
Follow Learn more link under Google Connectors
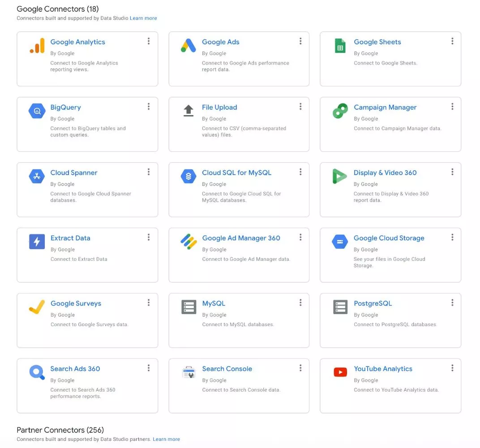pos(143,18)
